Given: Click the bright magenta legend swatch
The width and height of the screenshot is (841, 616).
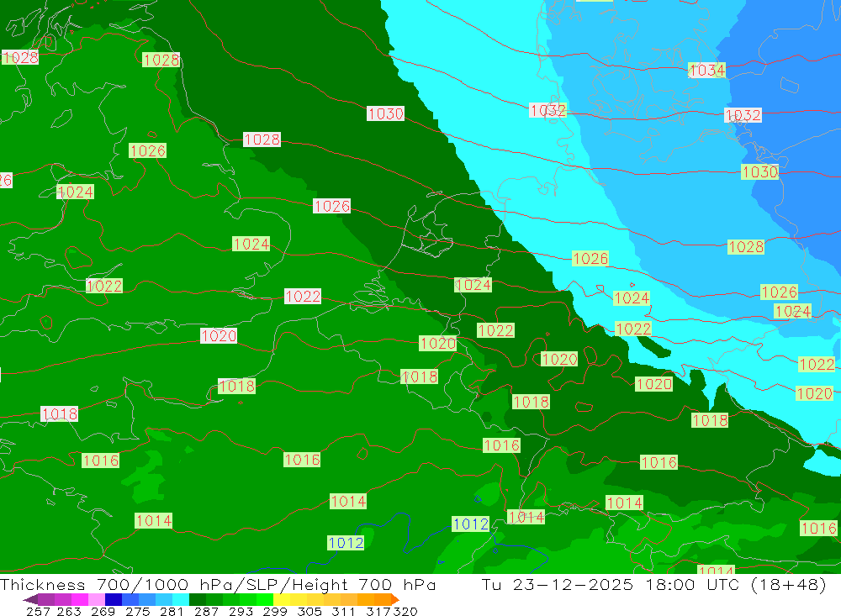Looking at the screenshot, I should [79, 599].
